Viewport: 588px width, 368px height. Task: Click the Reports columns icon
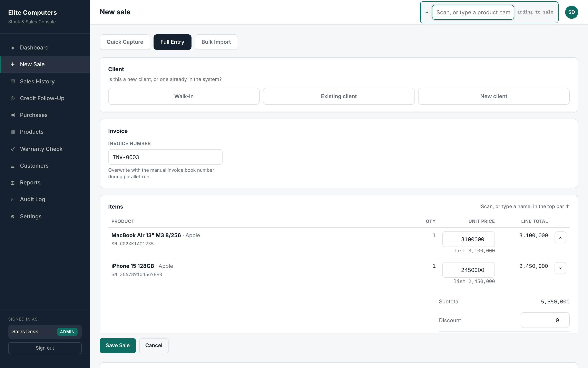(13, 183)
